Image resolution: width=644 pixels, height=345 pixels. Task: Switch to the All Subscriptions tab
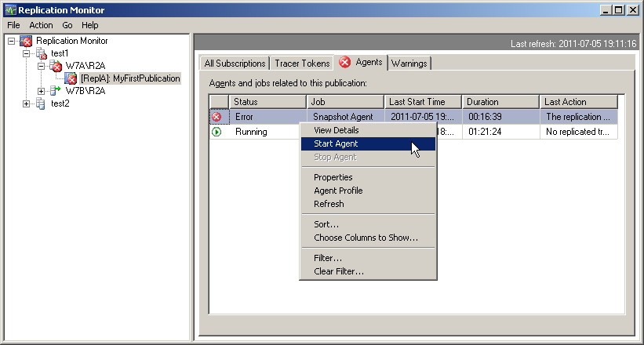click(x=235, y=64)
